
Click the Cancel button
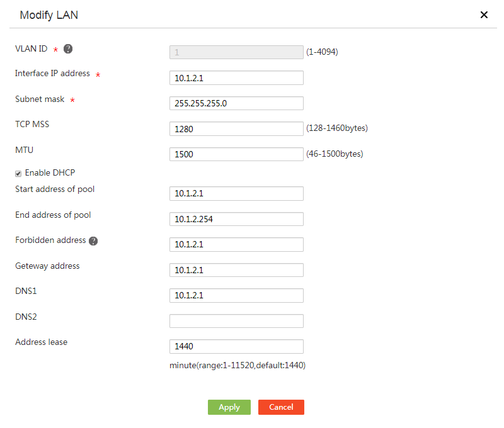pyautogui.click(x=281, y=407)
